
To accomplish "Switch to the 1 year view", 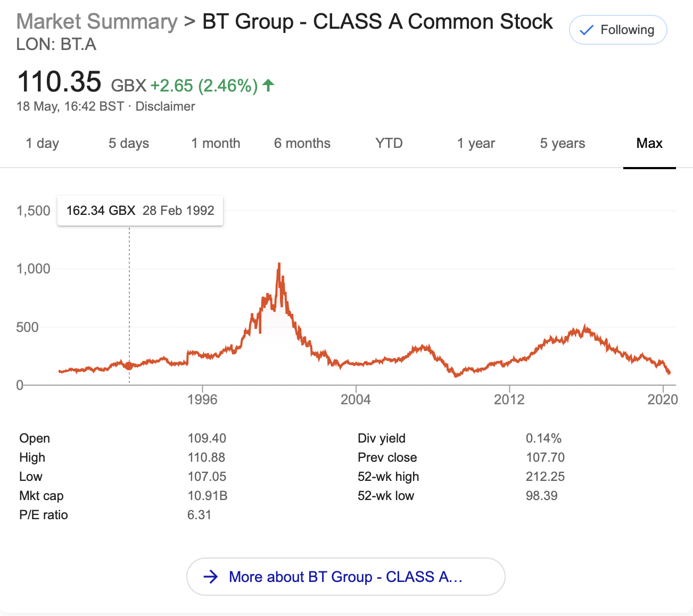I will tap(476, 143).
